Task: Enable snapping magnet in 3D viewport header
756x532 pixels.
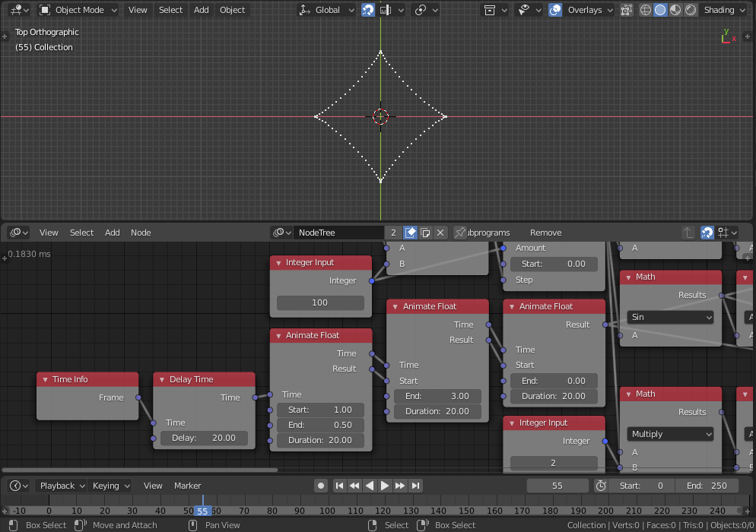Action: point(368,10)
